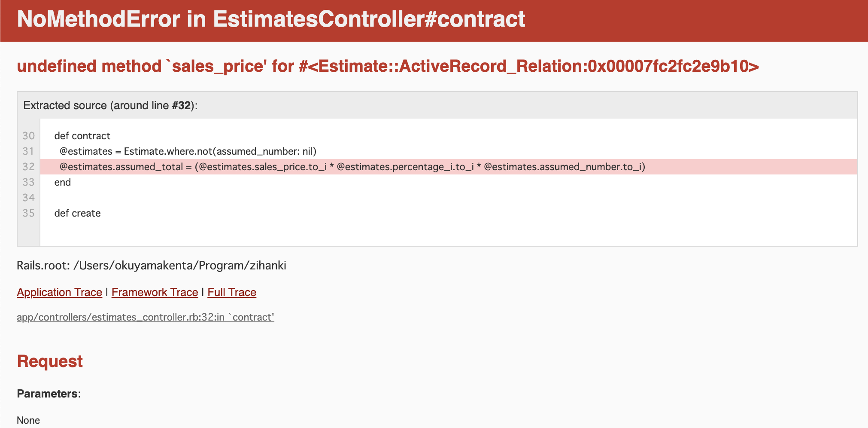Open the Application Trace link
The width and height of the screenshot is (868, 428).
coord(59,292)
